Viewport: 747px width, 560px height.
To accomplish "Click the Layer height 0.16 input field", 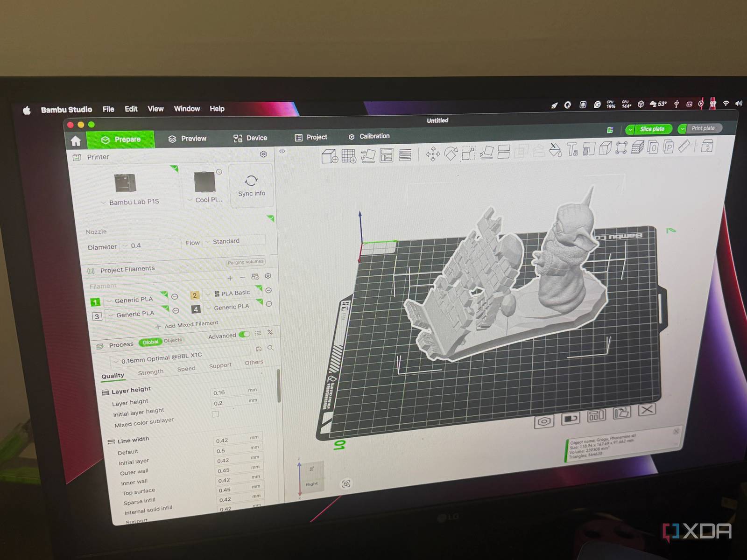I will tap(235, 391).
